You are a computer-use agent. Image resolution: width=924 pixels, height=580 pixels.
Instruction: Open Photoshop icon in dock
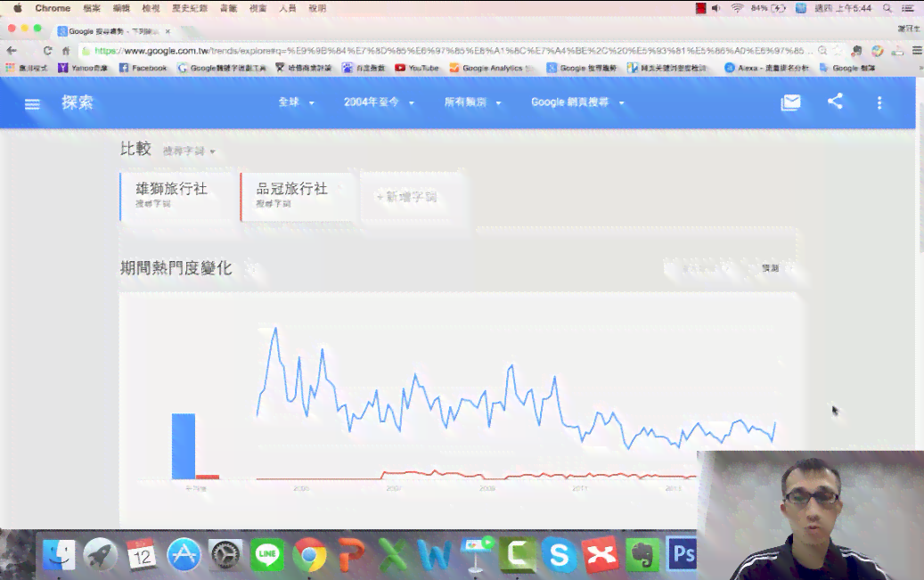(x=682, y=555)
